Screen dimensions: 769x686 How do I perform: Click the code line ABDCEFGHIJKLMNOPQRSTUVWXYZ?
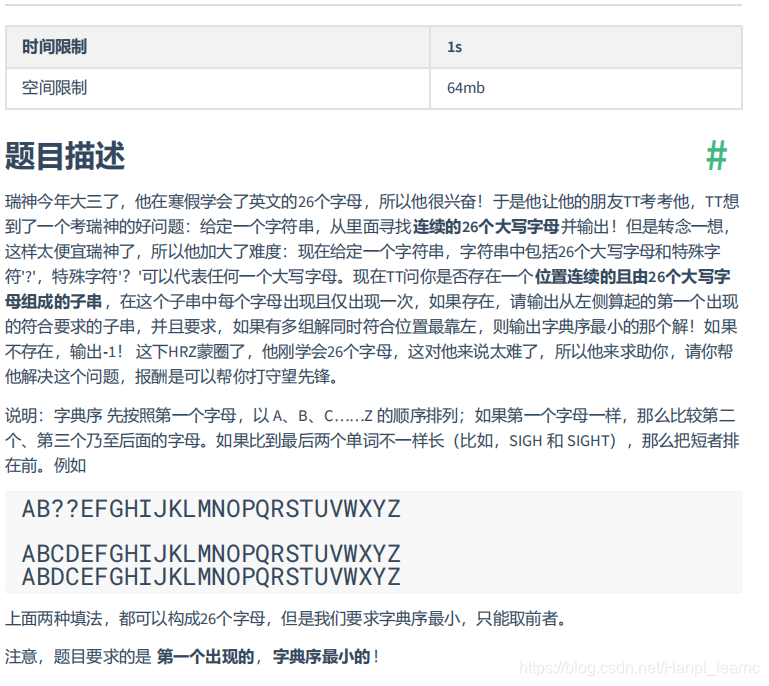(x=211, y=577)
